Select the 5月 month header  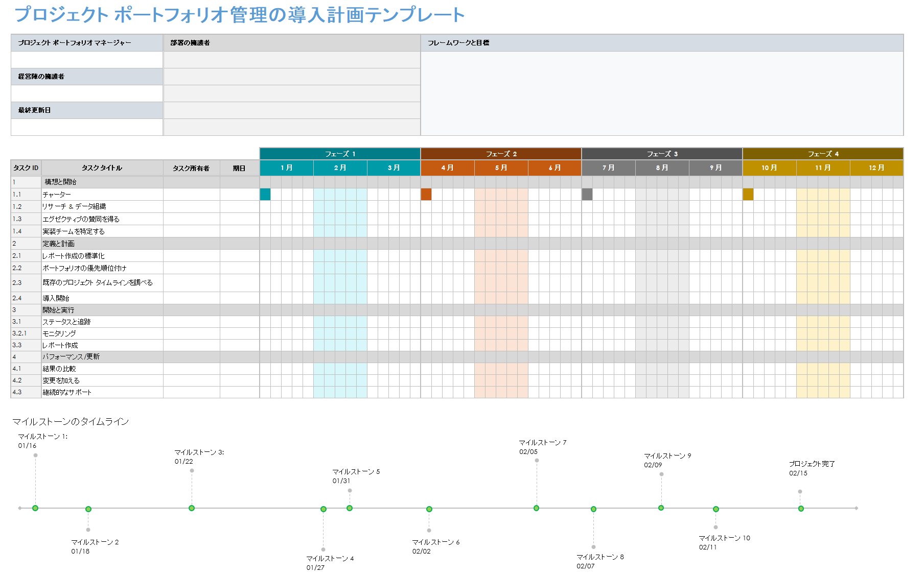[501, 167]
